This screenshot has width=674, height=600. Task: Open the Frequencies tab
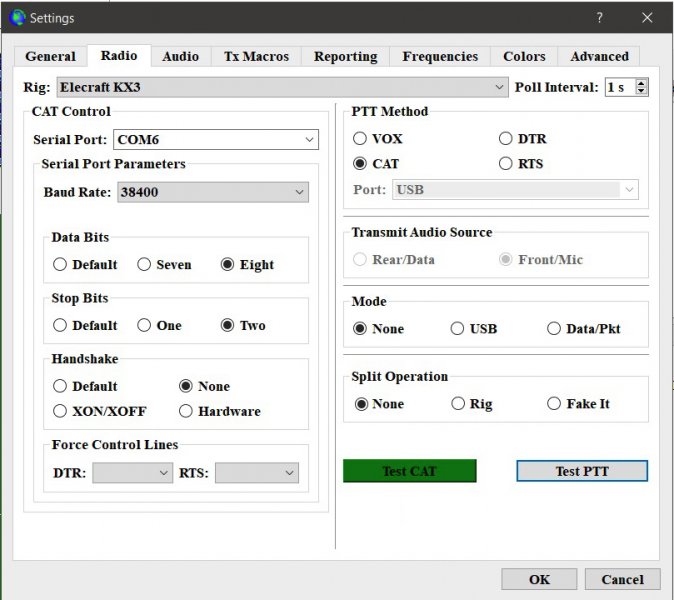(440, 57)
